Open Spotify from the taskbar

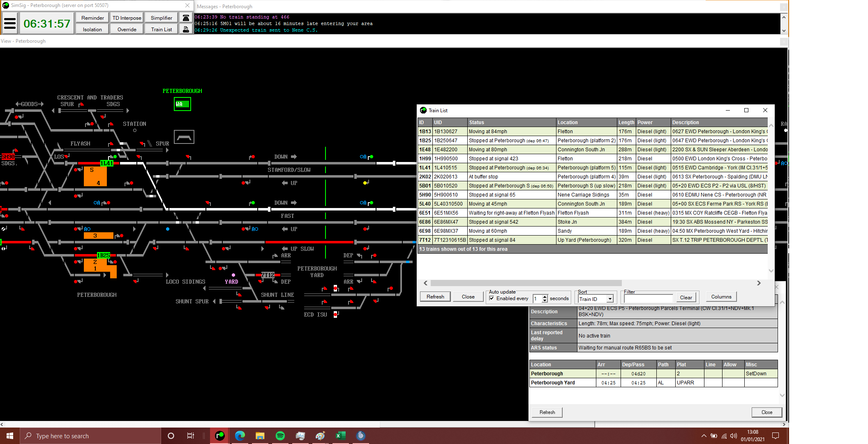tap(280, 436)
